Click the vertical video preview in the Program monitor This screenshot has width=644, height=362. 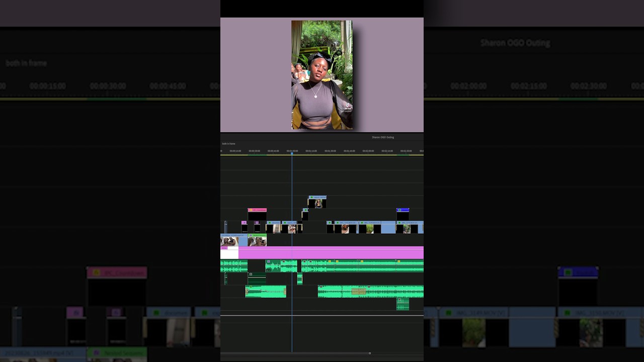[x=322, y=75]
